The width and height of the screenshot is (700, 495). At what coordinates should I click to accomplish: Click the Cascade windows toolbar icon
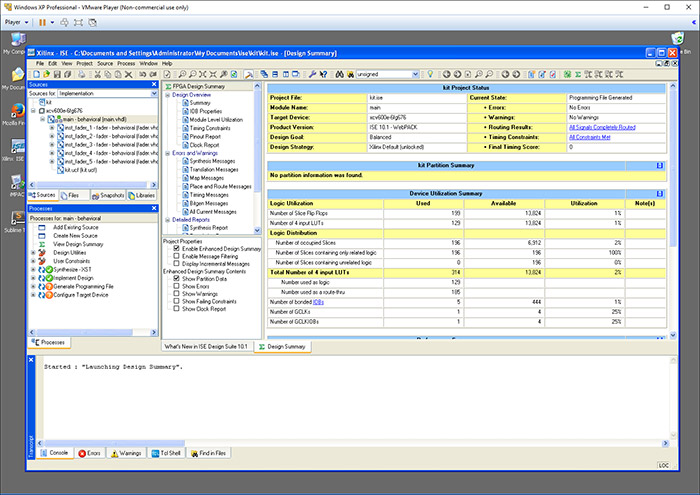click(264, 75)
